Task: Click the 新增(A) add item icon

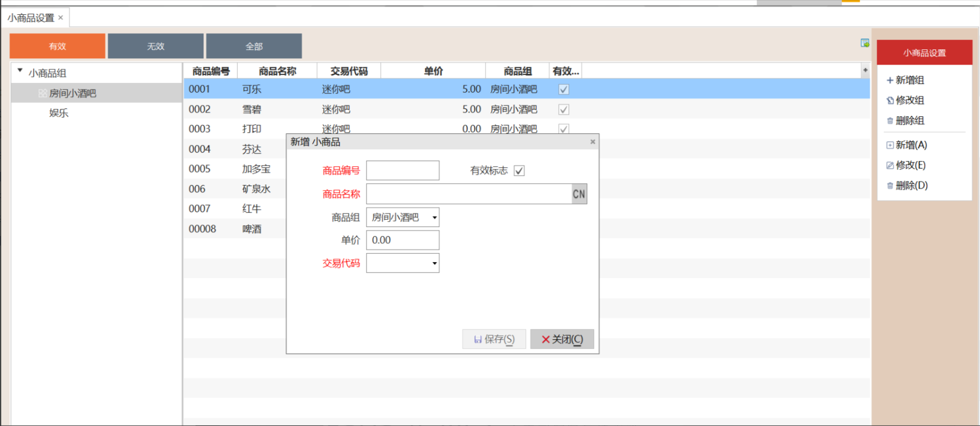Action: point(890,145)
